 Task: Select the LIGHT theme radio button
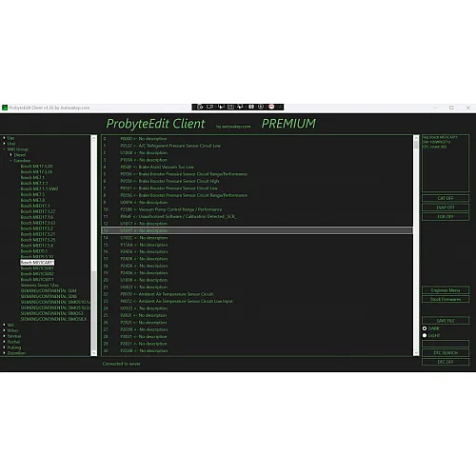pos(425,335)
